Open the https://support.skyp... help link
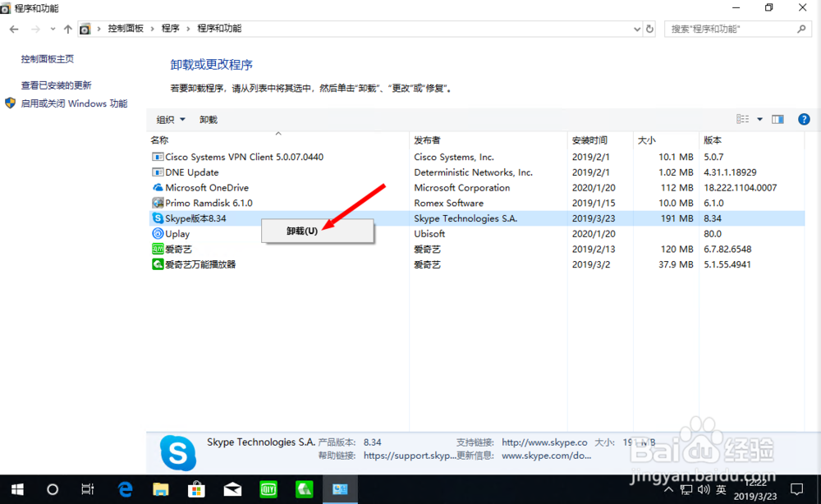This screenshot has height=504, width=821. click(410, 456)
